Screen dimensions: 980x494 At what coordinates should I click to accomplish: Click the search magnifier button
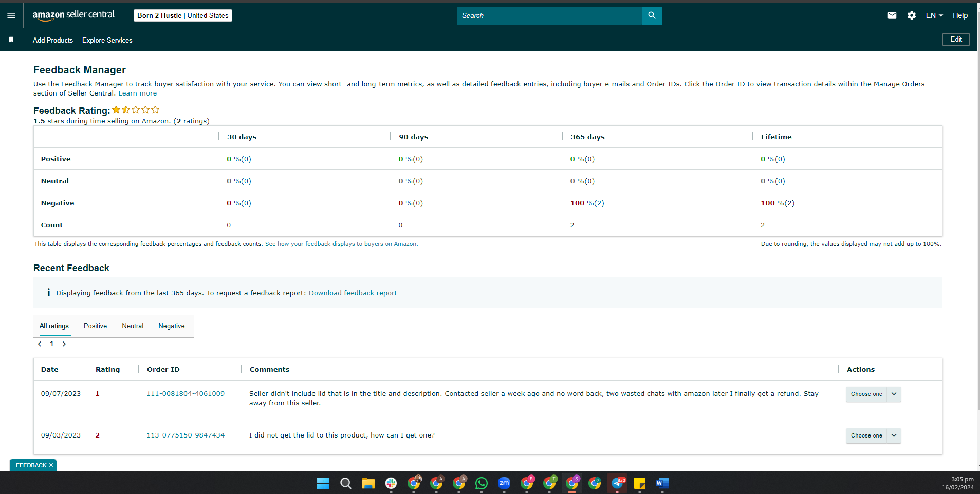(x=652, y=15)
